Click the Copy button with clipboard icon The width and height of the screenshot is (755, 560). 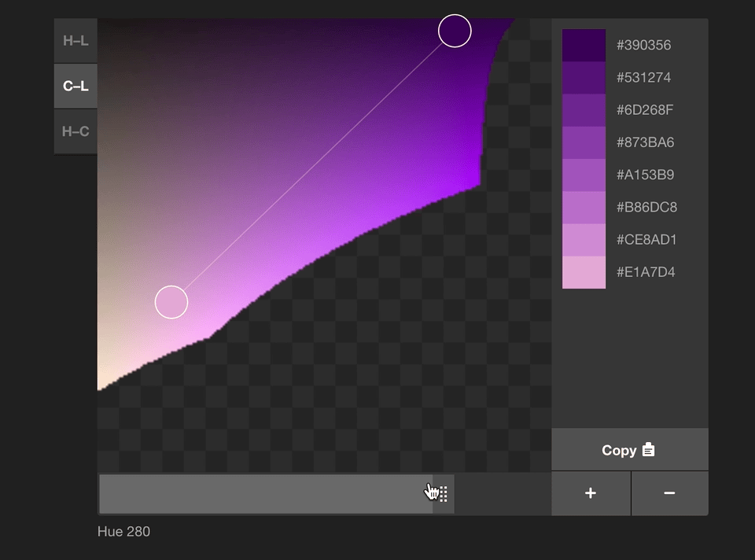(x=630, y=450)
